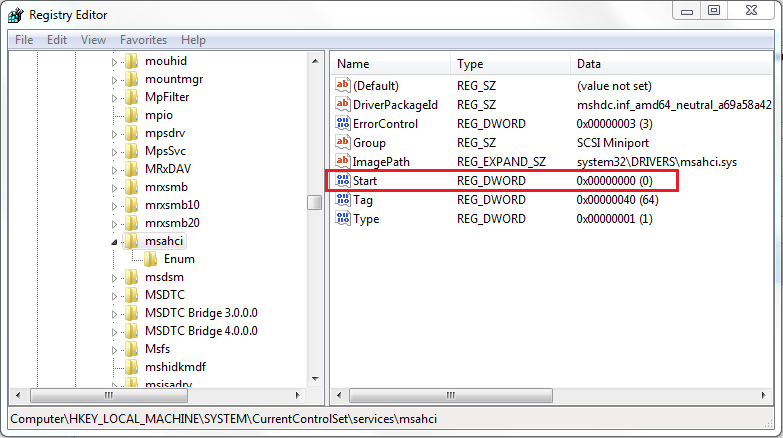Select the ErrorControl value name

tap(385, 123)
